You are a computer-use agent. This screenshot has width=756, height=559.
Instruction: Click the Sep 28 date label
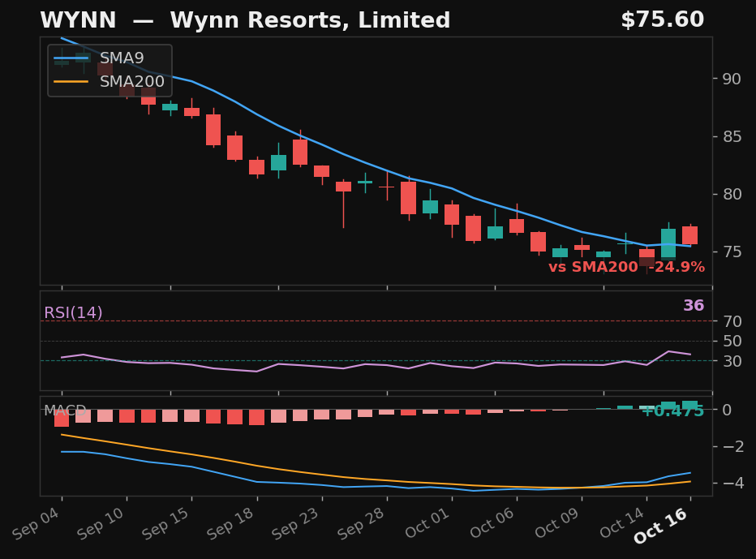[x=362, y=524]
